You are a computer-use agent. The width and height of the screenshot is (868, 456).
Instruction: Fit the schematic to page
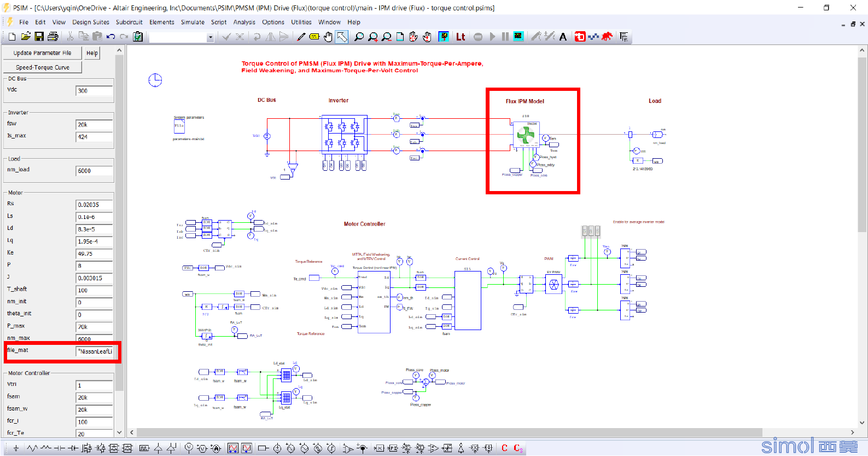400,37
